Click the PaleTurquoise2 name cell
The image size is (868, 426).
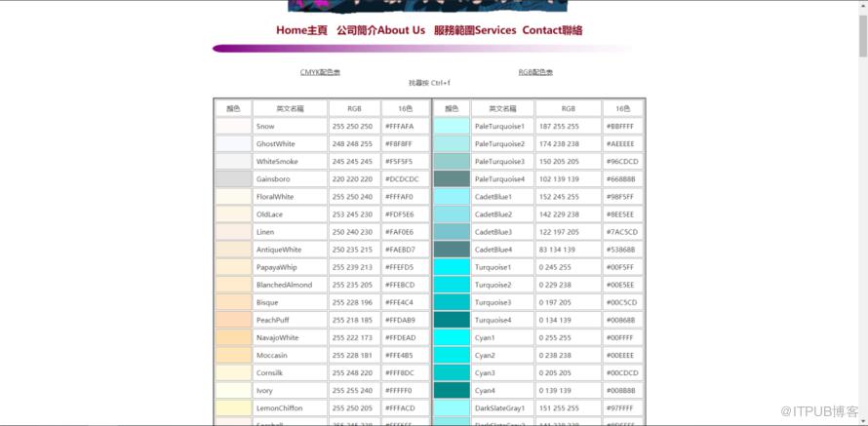[x=502, y=144]
